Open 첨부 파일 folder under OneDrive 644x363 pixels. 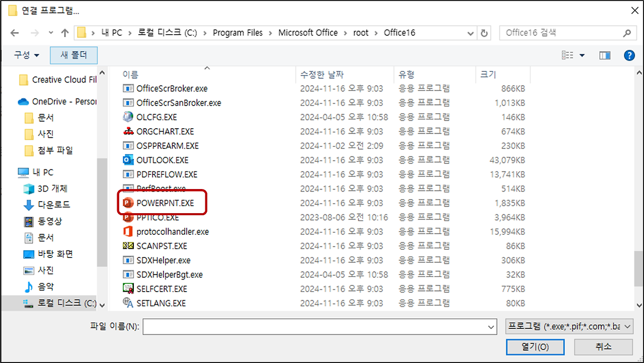click(x=48, y=150)
